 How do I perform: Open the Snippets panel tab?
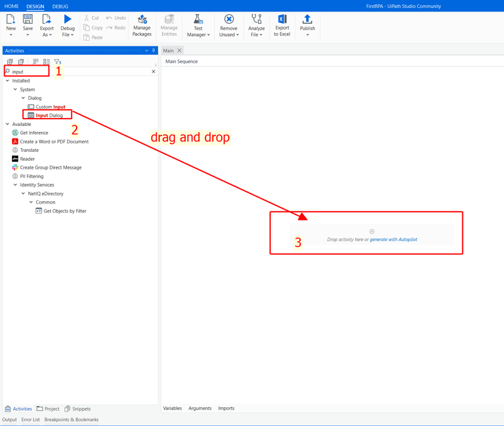coord(77,409)
